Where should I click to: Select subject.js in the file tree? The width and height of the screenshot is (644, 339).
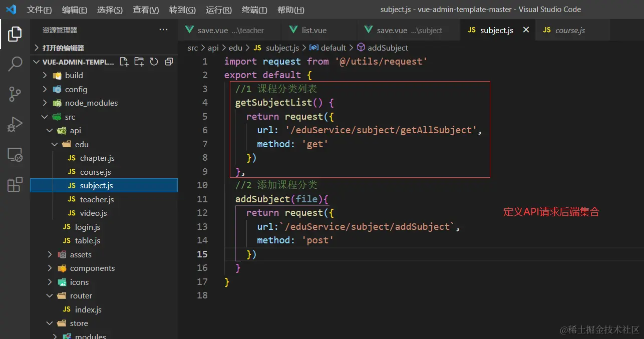click(x=104, y=185)
